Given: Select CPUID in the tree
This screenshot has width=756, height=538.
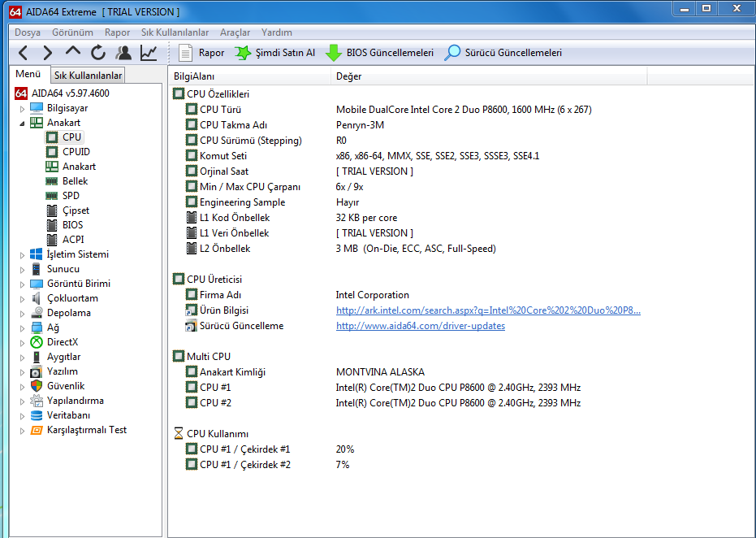Looking at the screenshot, I should [76, 152].
